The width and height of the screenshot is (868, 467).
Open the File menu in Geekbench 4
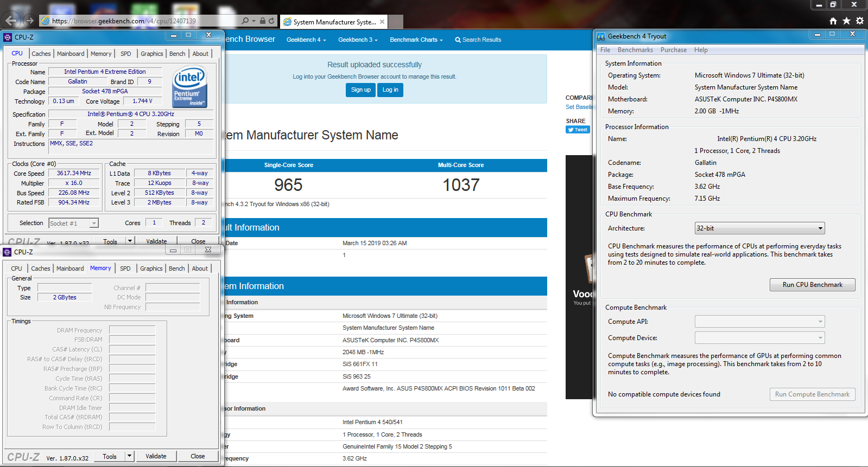tap(605, 50)
